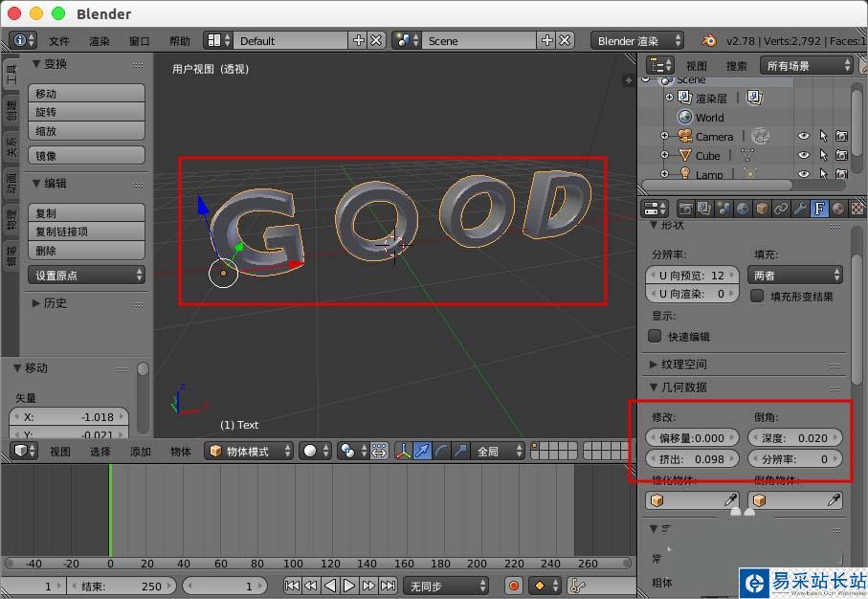The image size is (868, 599).
Task: Open the world properties globe tab
Action: tap(743, 208)
